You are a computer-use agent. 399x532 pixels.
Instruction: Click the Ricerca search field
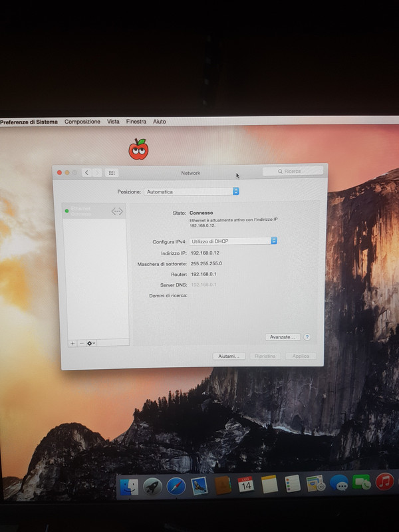tap(293, 172)
